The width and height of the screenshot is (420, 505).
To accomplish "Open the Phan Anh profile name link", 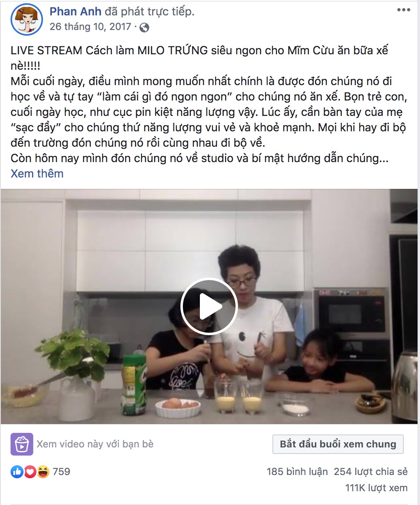I will coord(75,11).
